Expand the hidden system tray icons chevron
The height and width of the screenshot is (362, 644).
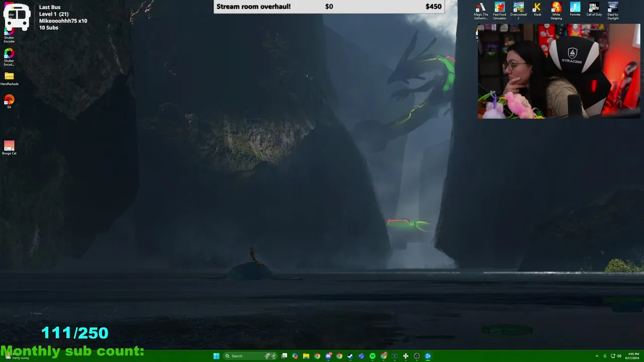(597, 356)
